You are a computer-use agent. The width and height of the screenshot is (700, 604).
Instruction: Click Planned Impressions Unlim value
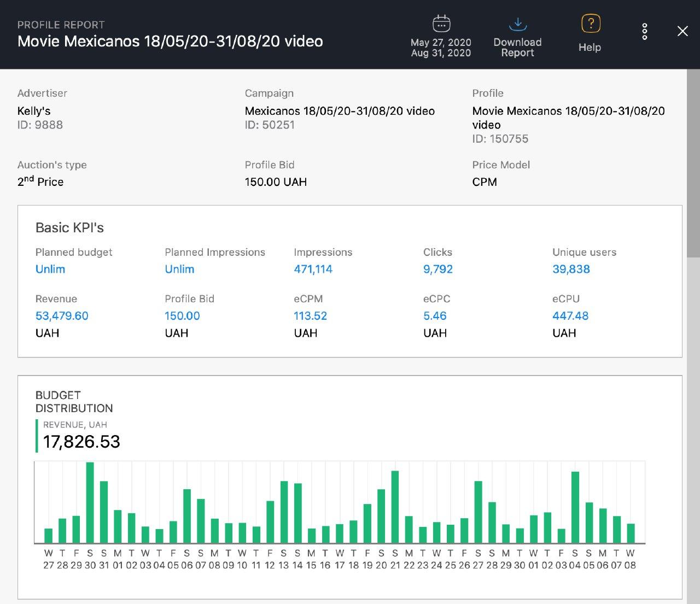(x=179, y=269)
